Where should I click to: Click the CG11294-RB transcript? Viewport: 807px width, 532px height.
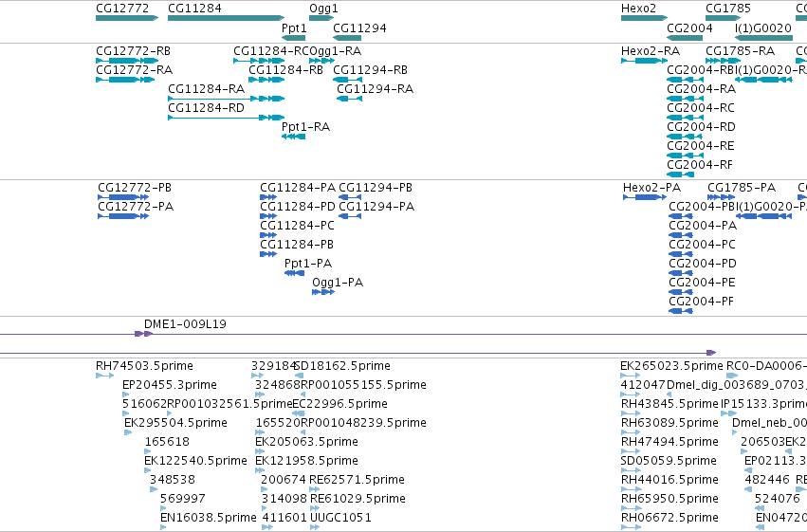pos(347,80)
